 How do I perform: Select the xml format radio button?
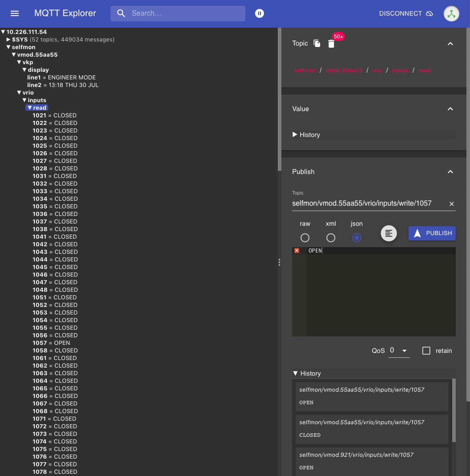pyautogui.click(x=330, y=238)
